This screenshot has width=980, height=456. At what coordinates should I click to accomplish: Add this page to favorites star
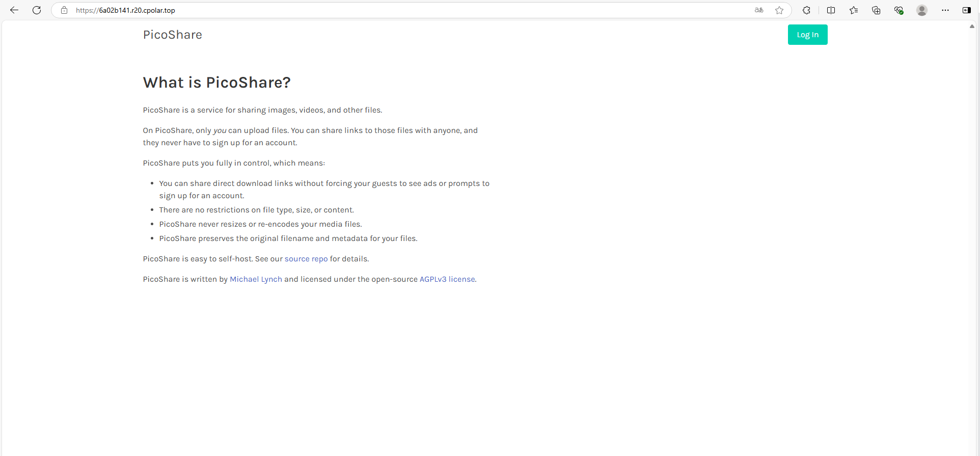click(x=779, y=10)
